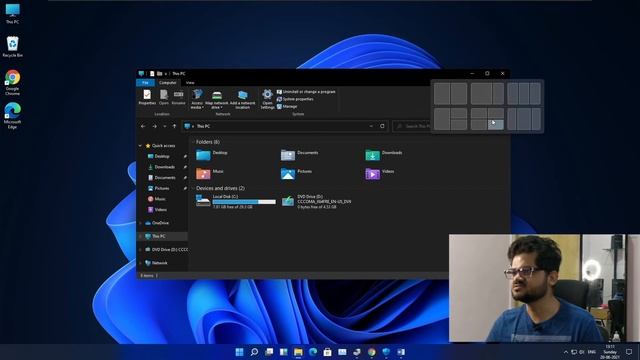Open recent locations dropdown arrow

coord(165,127)
